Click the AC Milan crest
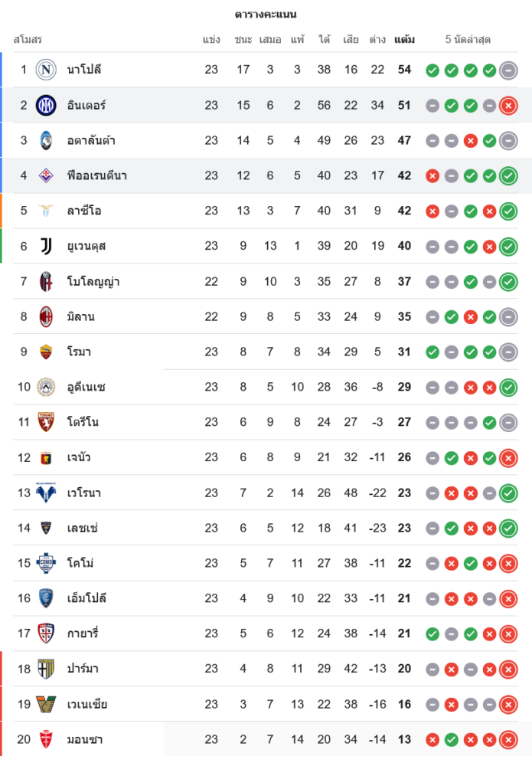 click(x=46, y=316)
